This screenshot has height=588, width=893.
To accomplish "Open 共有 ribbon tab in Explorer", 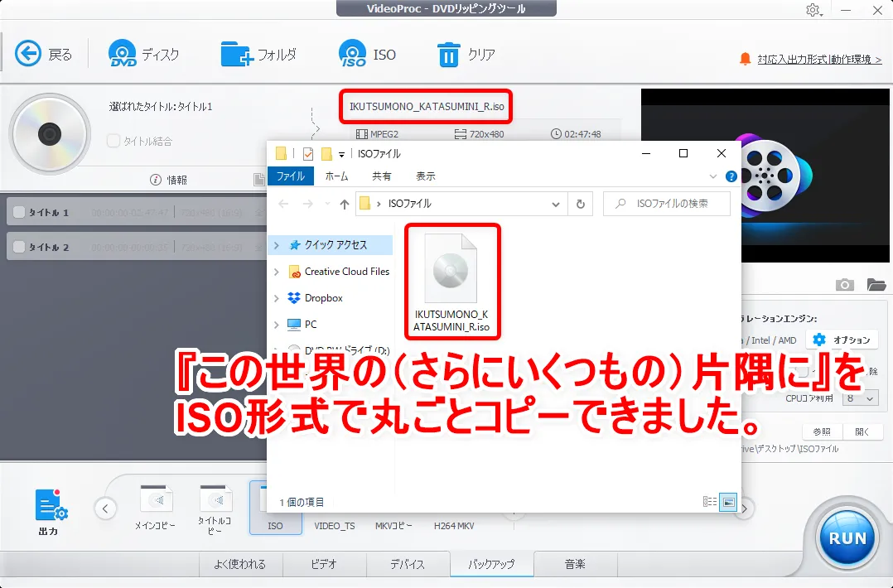I will pos(382,176).
